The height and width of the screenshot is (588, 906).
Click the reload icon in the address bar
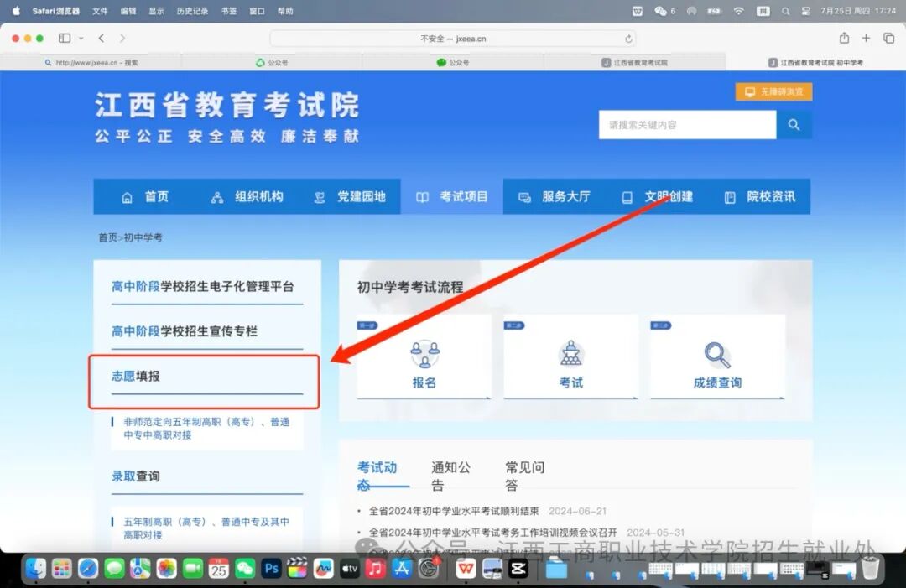(630, 38)
